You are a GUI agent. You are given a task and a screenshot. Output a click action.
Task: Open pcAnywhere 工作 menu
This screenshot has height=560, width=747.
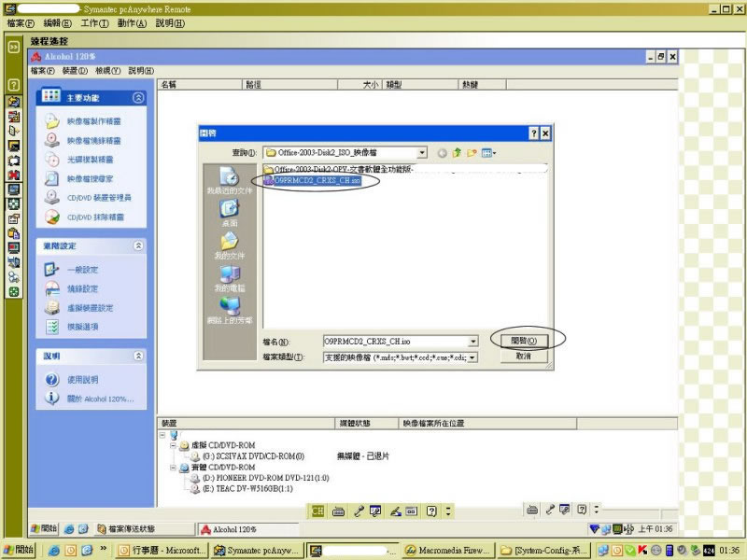[94, 22]
